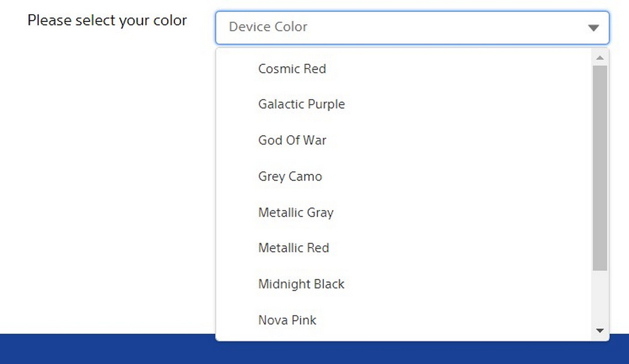Dismiss the list by clicking blank white page area
629x364 pixels.
pos(105,183)
